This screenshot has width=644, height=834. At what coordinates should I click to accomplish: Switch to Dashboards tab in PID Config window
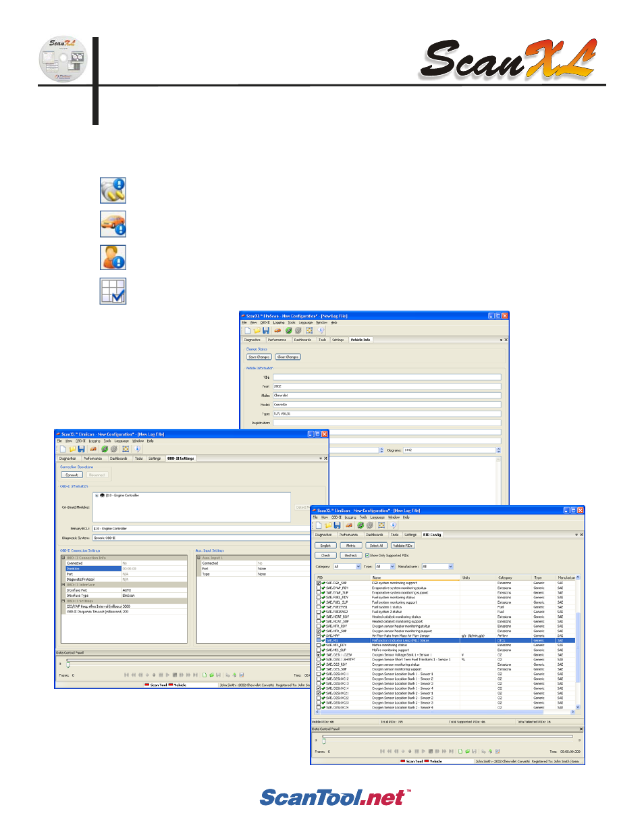point(374,534)
